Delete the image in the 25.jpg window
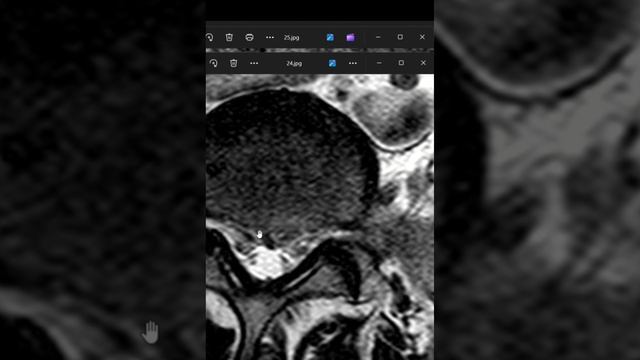Image resolution: width=640 pixels, height=360 pixels. pos(229,37)
